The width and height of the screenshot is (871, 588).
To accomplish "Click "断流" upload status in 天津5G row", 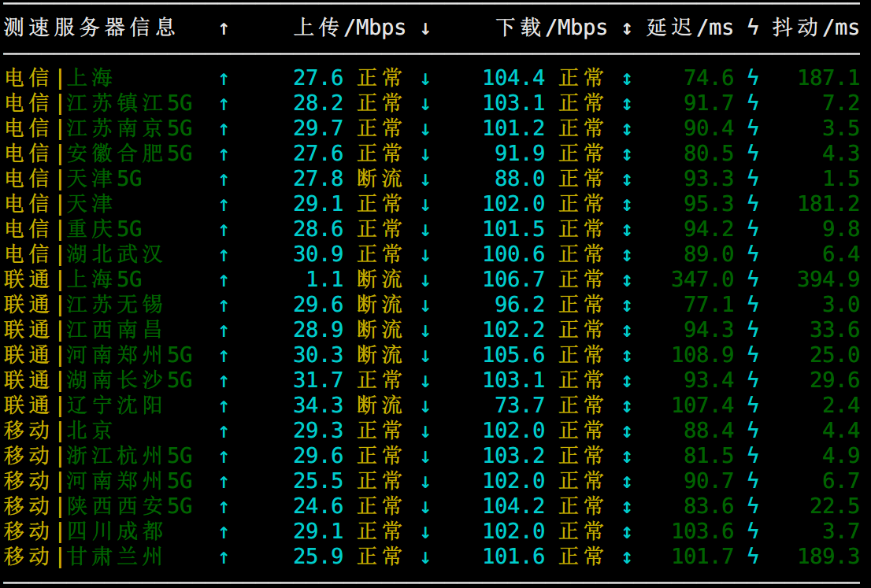I will (x=380, y=179).
